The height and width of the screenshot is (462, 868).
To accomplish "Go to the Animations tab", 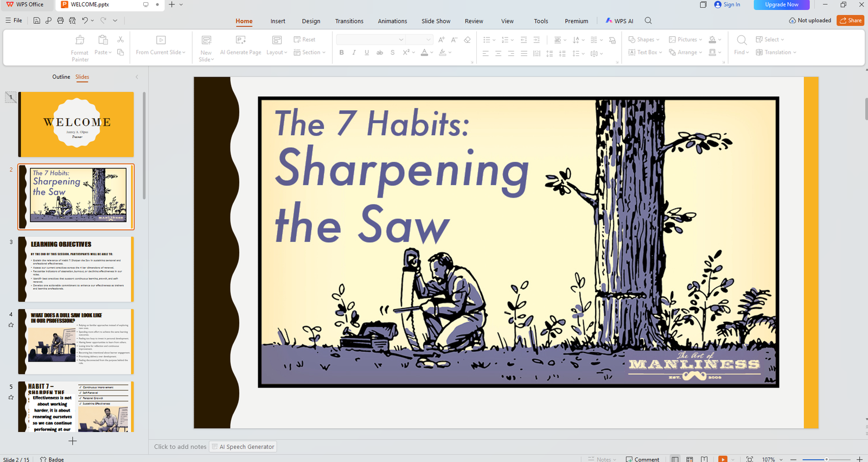I will click(392, 21).
